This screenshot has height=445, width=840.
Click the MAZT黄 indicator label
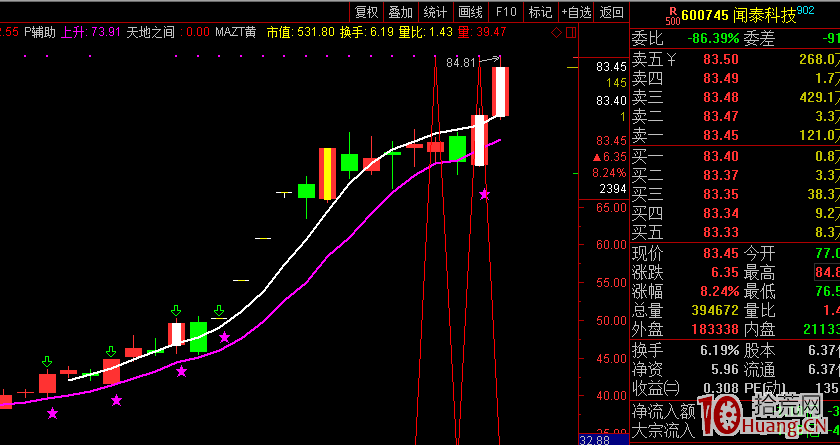point(236,33)
